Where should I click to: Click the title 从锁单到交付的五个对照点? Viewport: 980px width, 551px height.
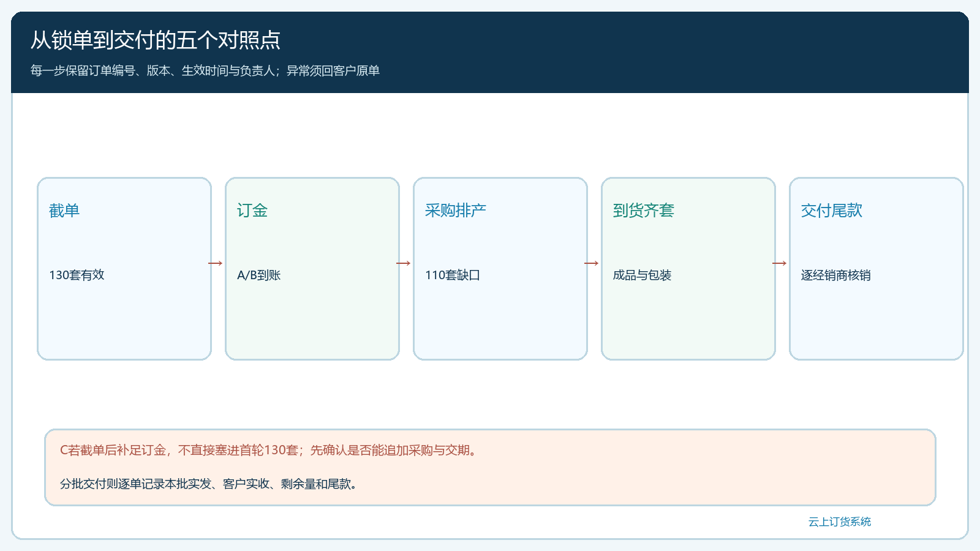(x=156, y=40)
